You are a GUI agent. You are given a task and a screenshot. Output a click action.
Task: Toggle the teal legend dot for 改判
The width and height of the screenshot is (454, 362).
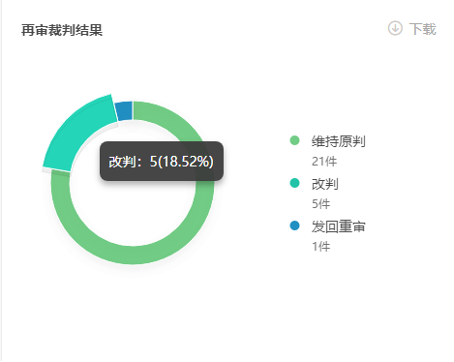point(295,183)
